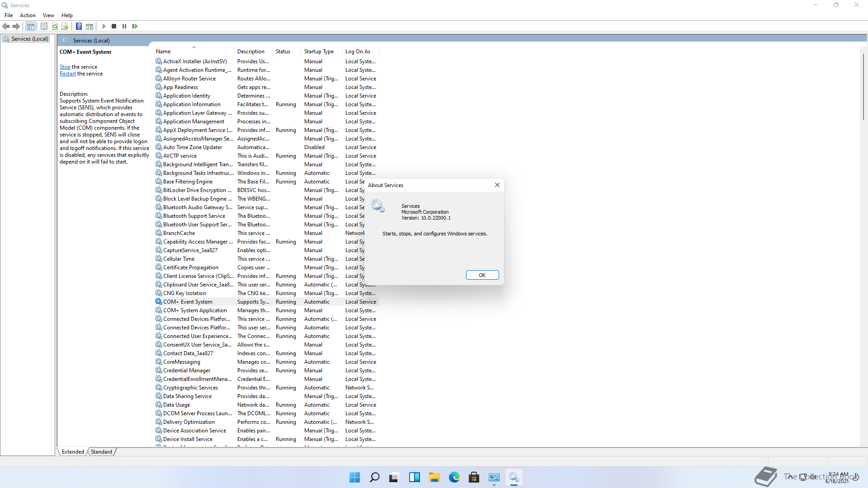Select the CoreMessaging service
Screen dimensions: 868x488
pos(266,361)
